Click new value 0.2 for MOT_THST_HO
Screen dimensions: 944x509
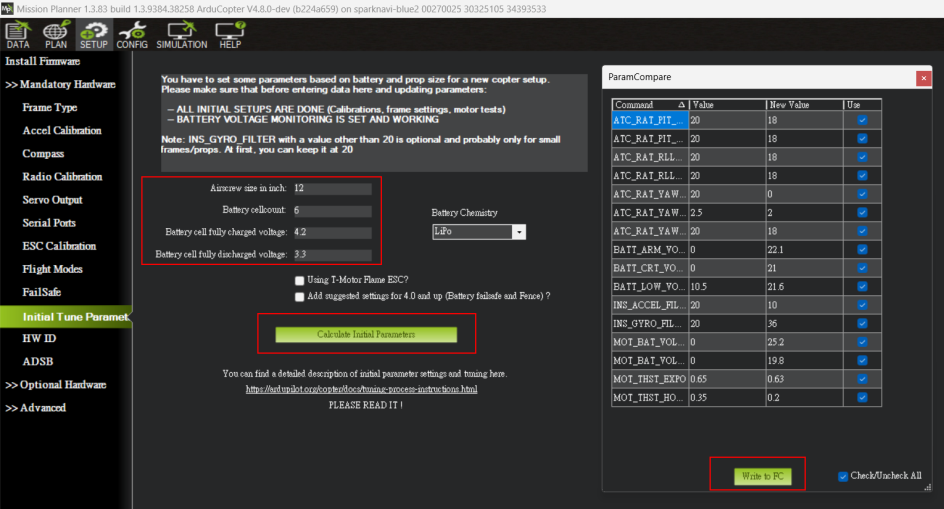coord(804,398)
